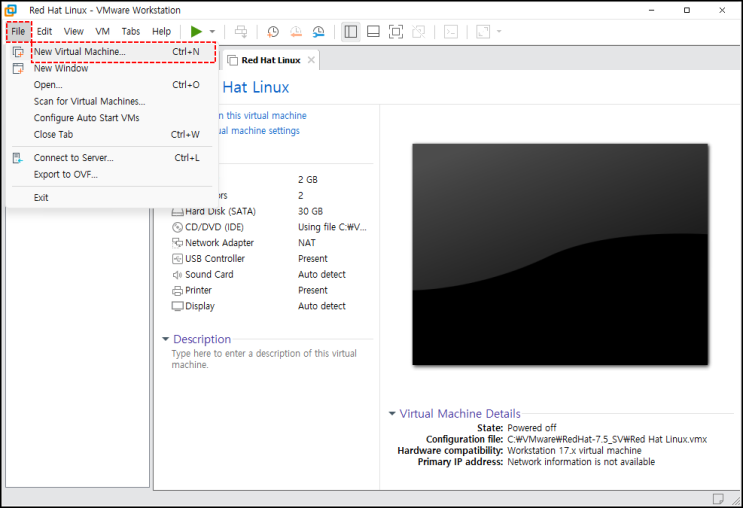Choose Close Tab menu entry

(111, 135)
